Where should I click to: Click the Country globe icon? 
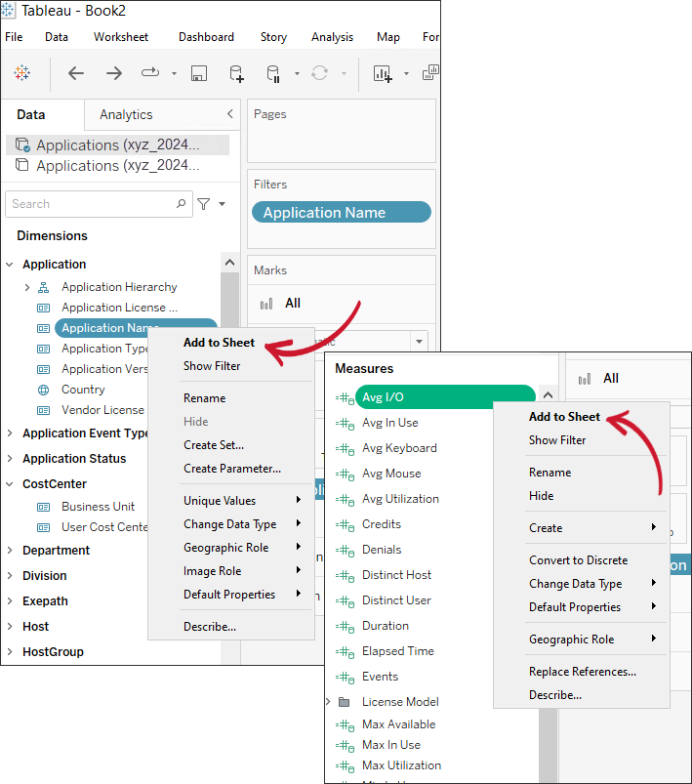44,390
